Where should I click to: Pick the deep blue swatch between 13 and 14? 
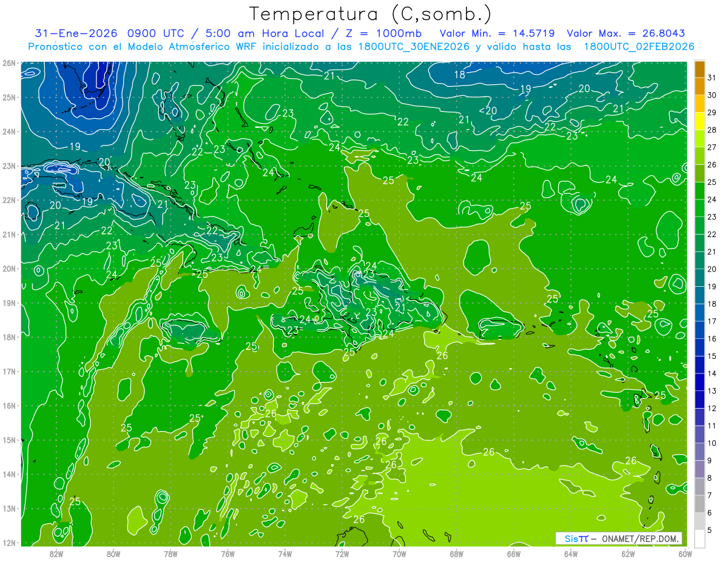699,382
